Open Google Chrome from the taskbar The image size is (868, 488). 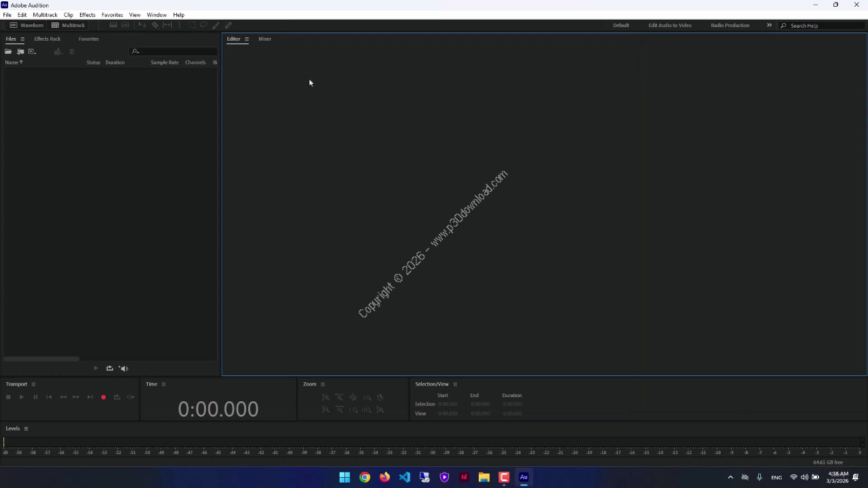365,477
